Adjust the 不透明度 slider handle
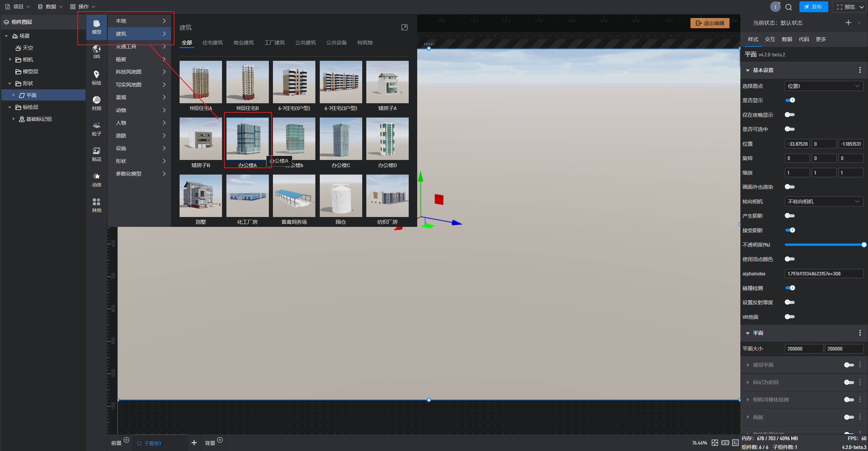 point(864,245)
